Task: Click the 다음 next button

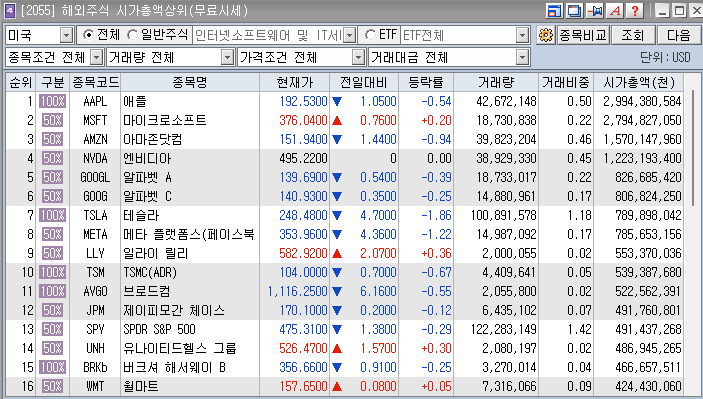Action: 679,35
